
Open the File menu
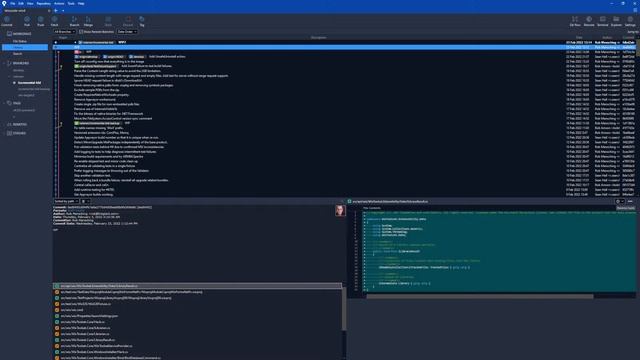point(13,3)
